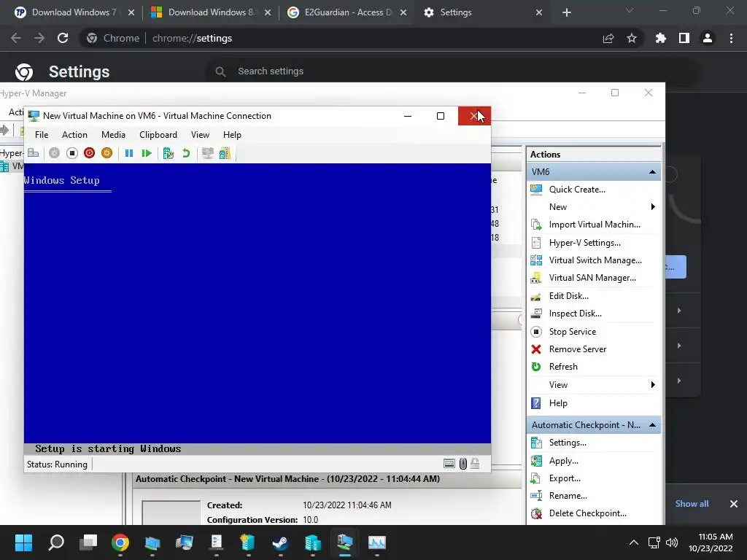Bookmark this page with the star icon
Image resolution: width=747 pixels, height=560 pixels.
click(x=632, y=38)
